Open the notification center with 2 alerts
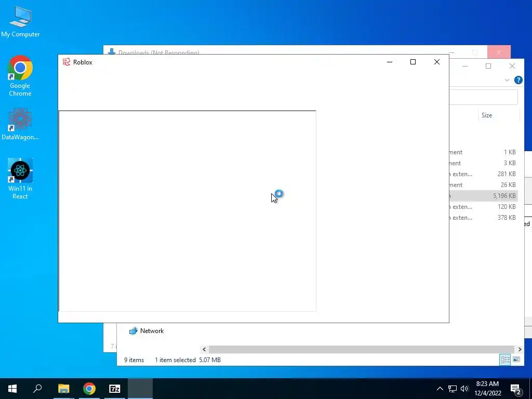Image resolution: width=532 pixels, height=399 pixels. pyautogui.click(x=516, y=389)
